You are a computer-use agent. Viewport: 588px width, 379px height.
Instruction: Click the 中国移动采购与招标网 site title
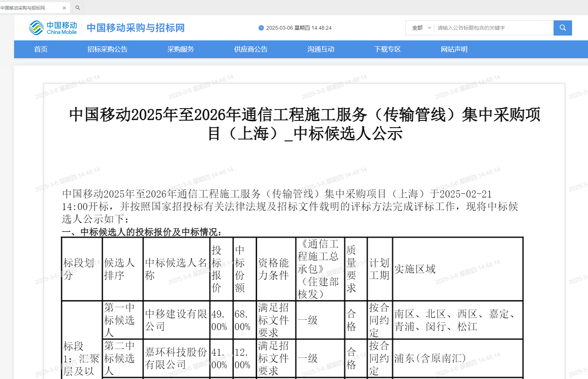click(136, 28)
